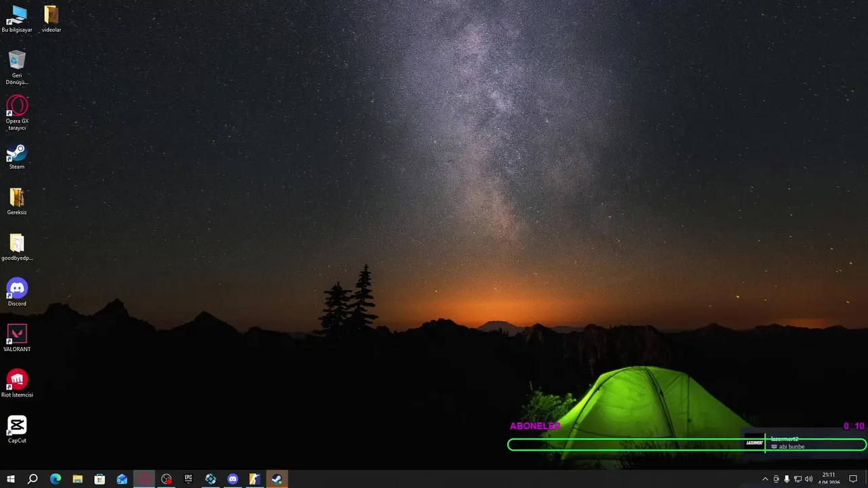Open network status tray icon

click(797, 479)
